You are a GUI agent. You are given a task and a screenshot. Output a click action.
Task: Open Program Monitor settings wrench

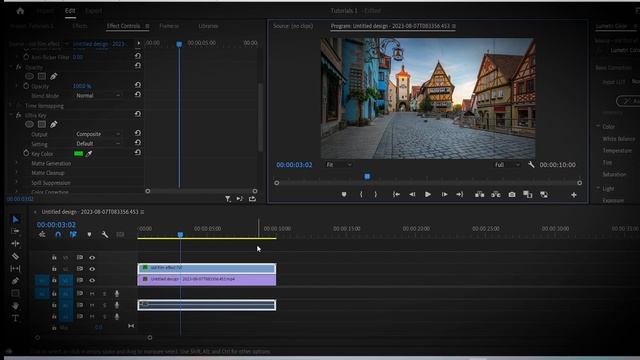[531, 165]
